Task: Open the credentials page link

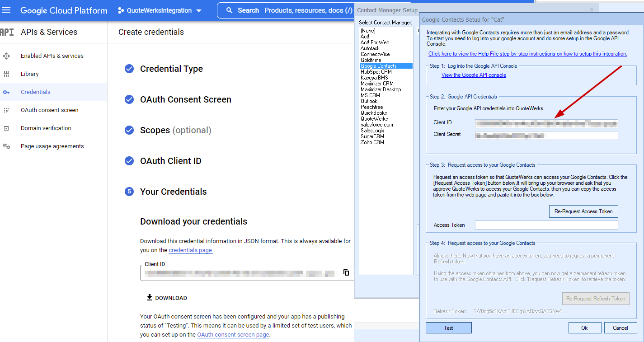Action: (x=190, y=250)
